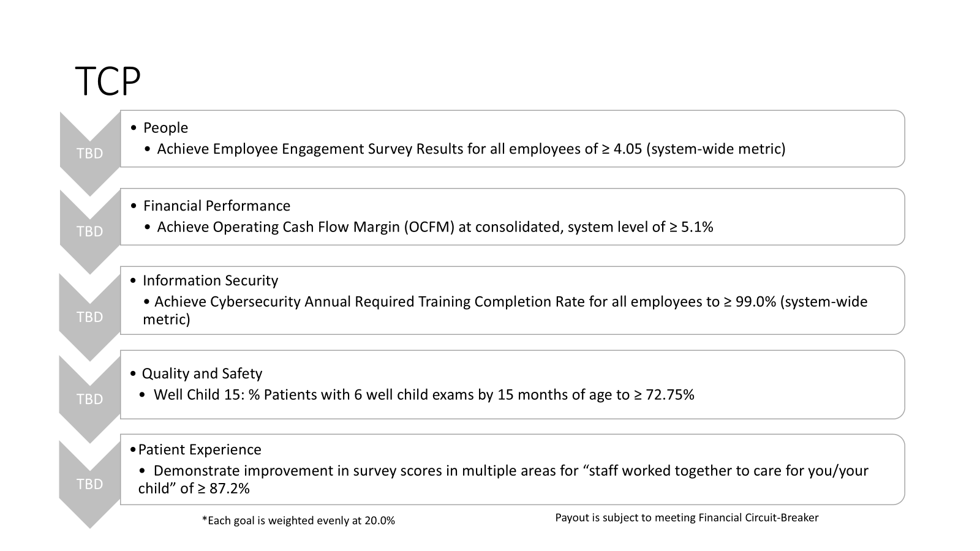Click the "≥ 5.1%" OCFM target value
Image resolution: width=980 pixels, height=551 pixels.
tap(691, 227)
